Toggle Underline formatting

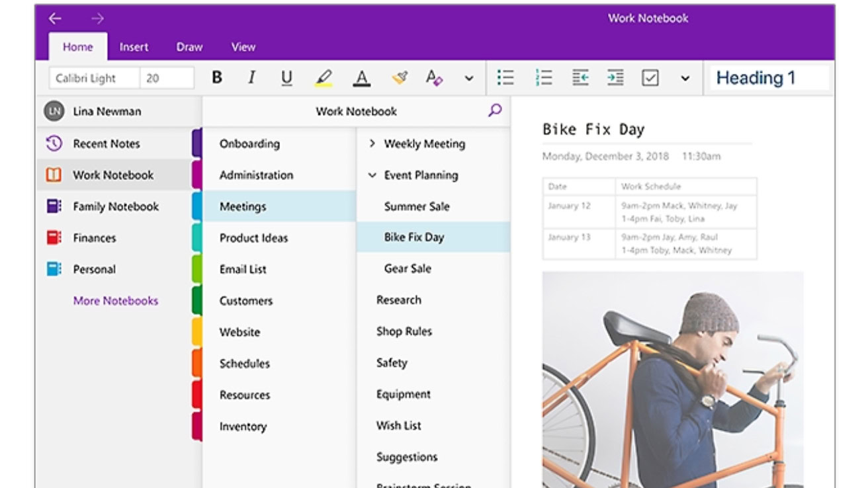[x=286, y=78]
